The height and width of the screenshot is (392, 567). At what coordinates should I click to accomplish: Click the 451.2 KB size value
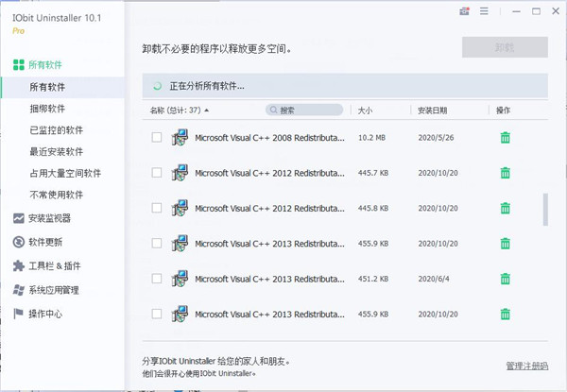coord(373,279)
